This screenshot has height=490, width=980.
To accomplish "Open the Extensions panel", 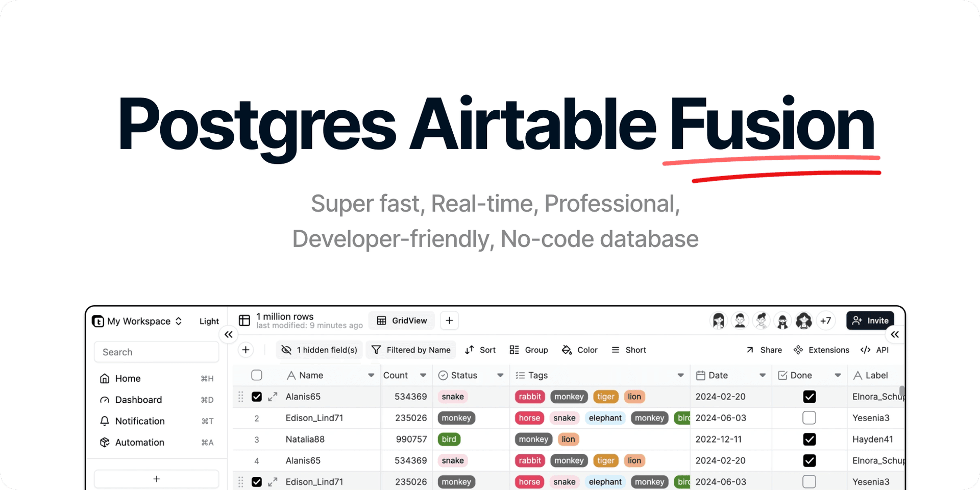I will pyautogui.click(x=821, y=350).
